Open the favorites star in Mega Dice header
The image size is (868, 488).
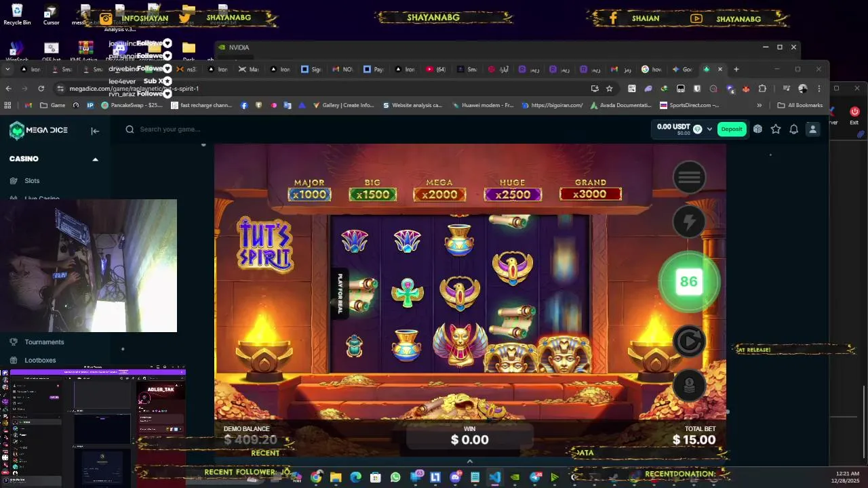776,129
